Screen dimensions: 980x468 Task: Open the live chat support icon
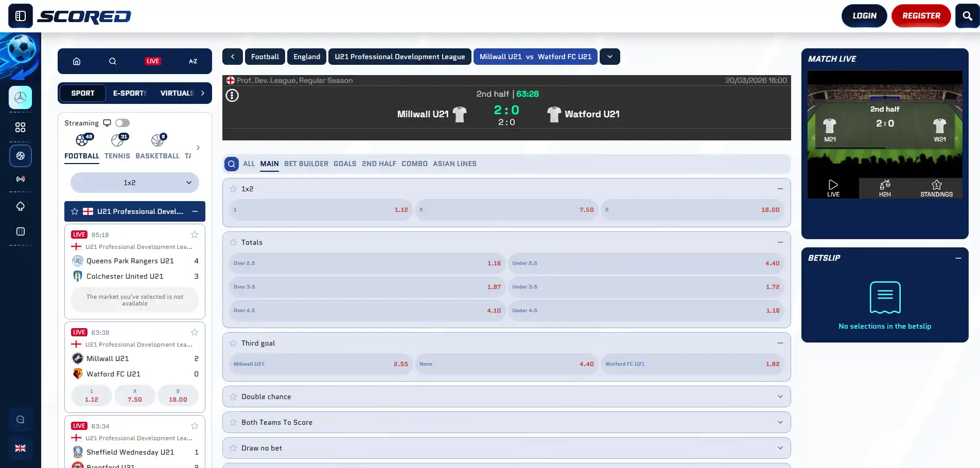(x=21, y=420)
